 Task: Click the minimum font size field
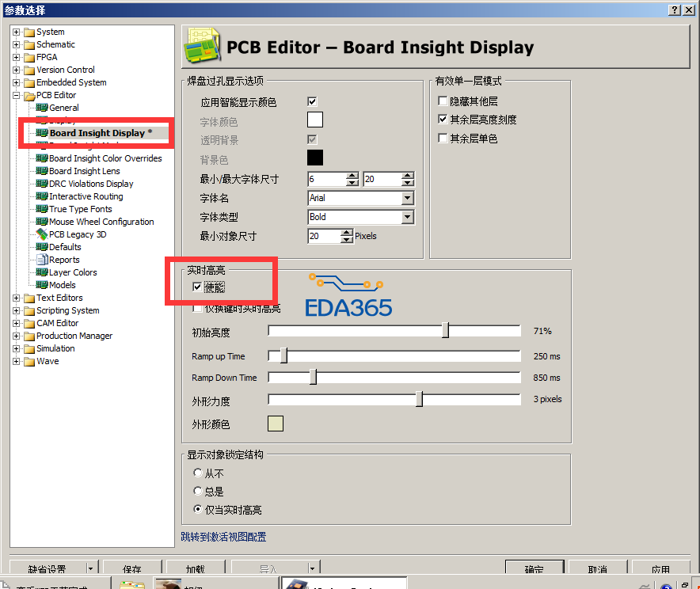tap(327, 180)
